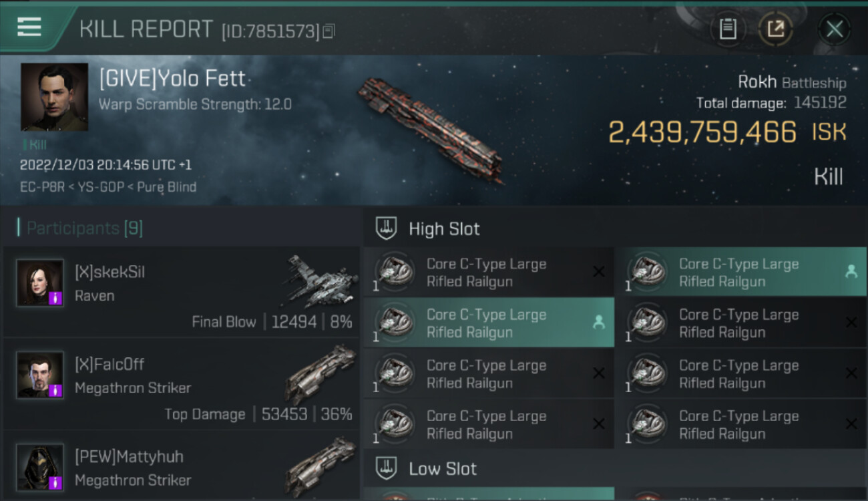Open the hamburger menu

click(29, 27)
